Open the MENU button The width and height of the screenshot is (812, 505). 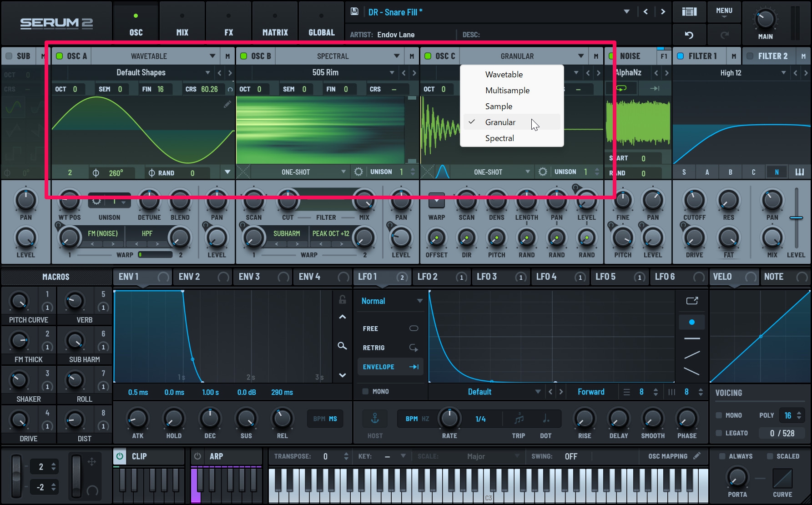[724, 12]
